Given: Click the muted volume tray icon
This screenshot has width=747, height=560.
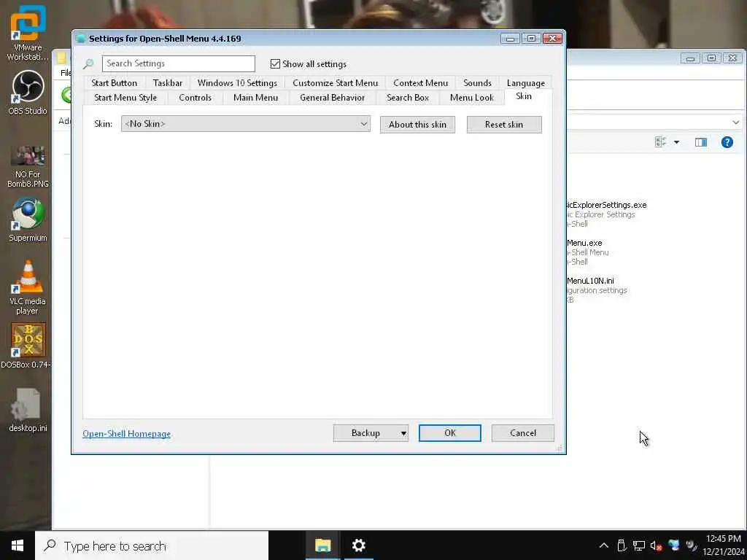Looking at the screenshot, I should [656, 546].
